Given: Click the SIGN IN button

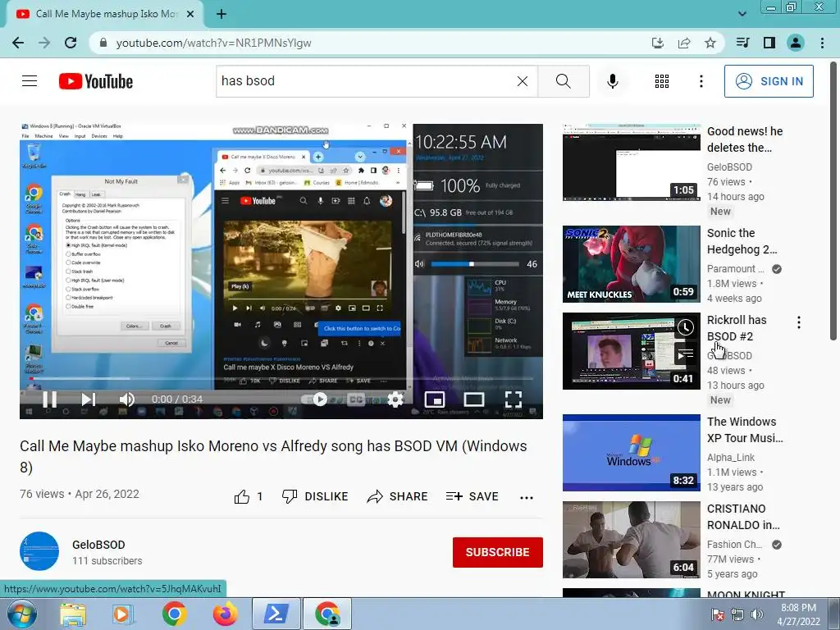Looking at the screenshot, I should (769, 81).
